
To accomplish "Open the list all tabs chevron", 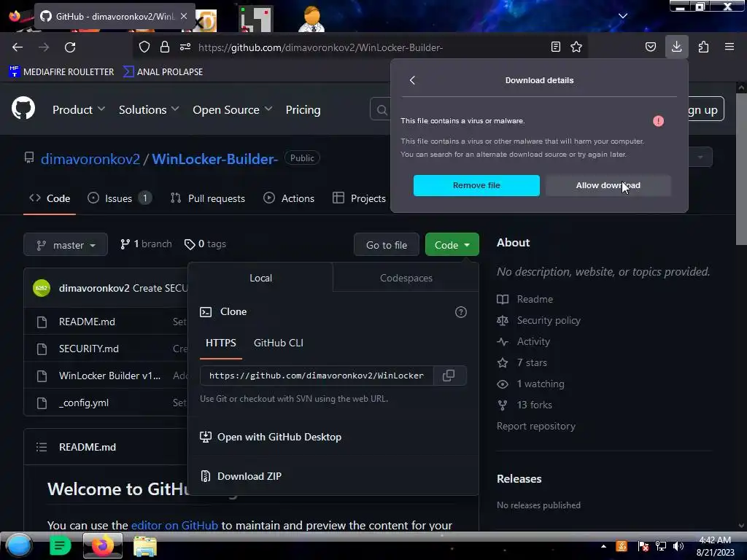I will coord(623,16).
